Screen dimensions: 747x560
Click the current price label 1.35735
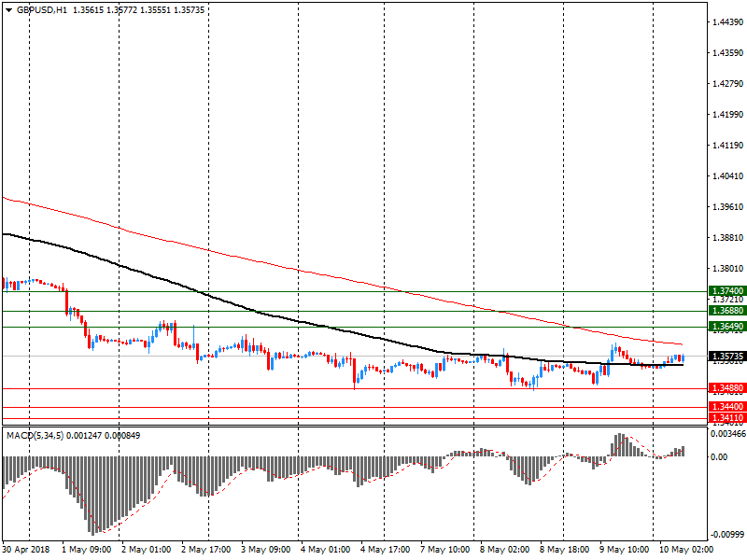pos(727,357)
